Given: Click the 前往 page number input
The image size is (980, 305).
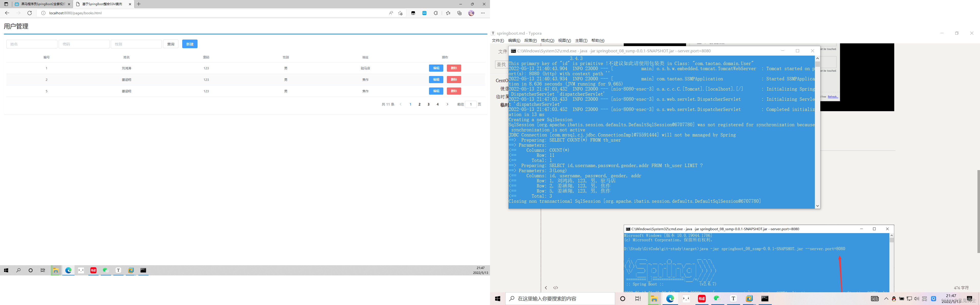Looking at the screenshot, I should [471, 104].
